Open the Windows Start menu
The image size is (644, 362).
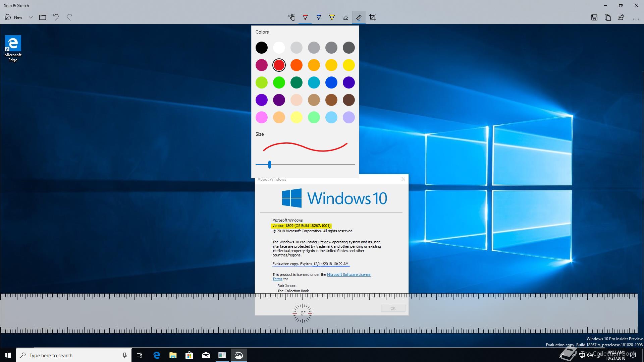(8, 355)
